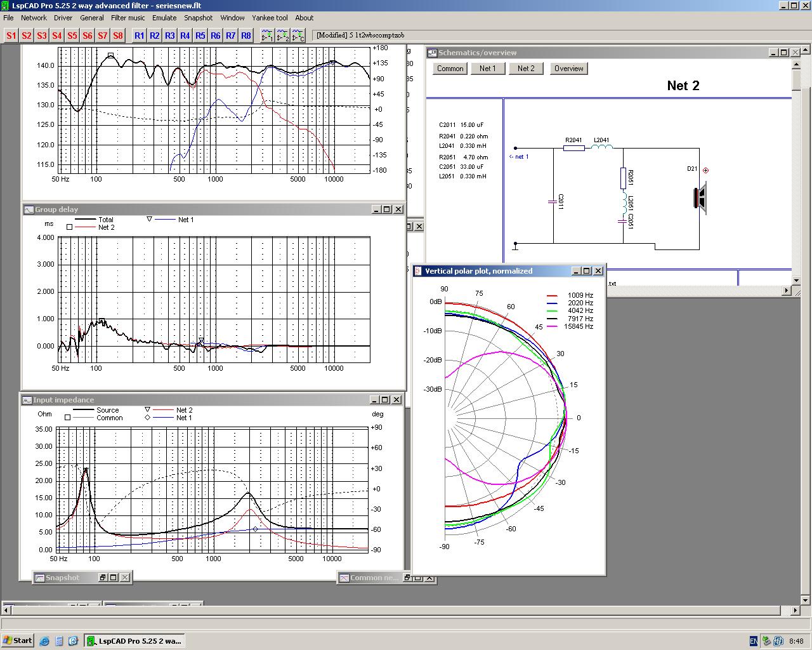This screenshot has height=650, width=812.
Task: Open the Snapshot menu
Action: click(x=199, y=18)
